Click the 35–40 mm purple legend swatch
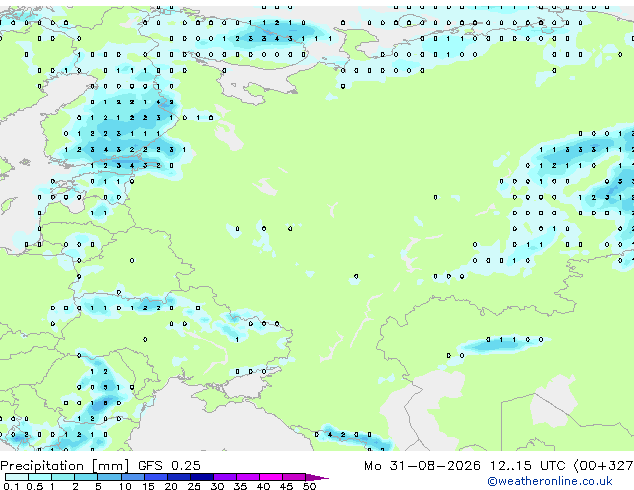634x490 pixels. coord(248,477)
